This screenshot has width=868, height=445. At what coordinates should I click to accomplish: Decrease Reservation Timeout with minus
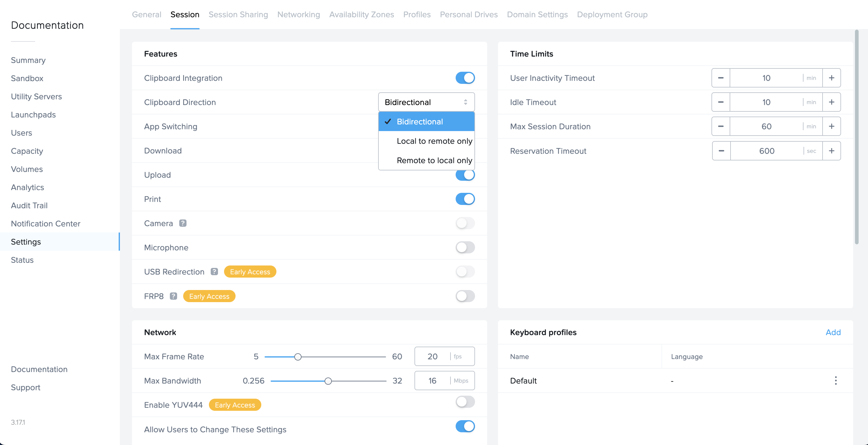tap(721, 151)
